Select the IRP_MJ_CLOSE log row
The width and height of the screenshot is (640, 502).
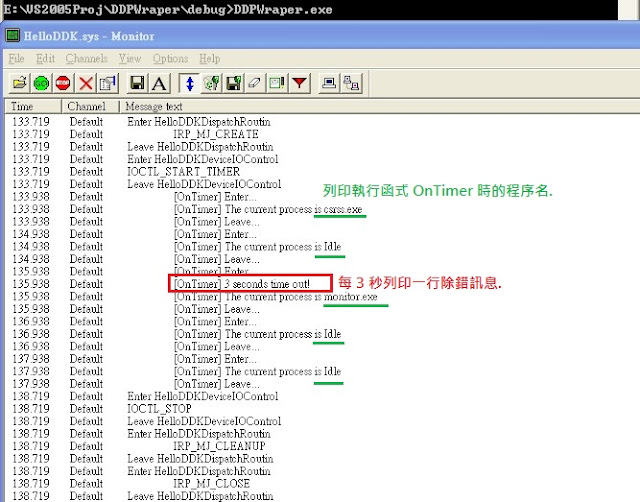[x=322, y=484]
